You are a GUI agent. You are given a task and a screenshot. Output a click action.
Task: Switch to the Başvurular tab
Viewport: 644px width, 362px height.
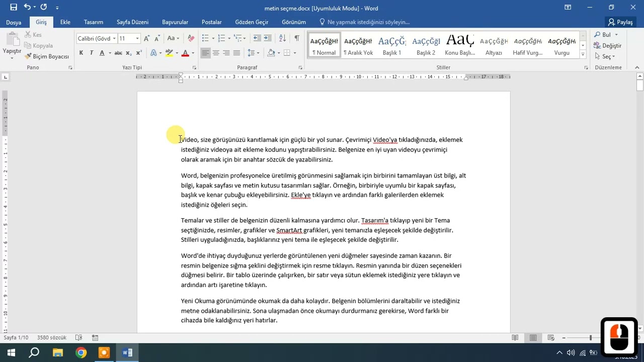click(175, 22)
